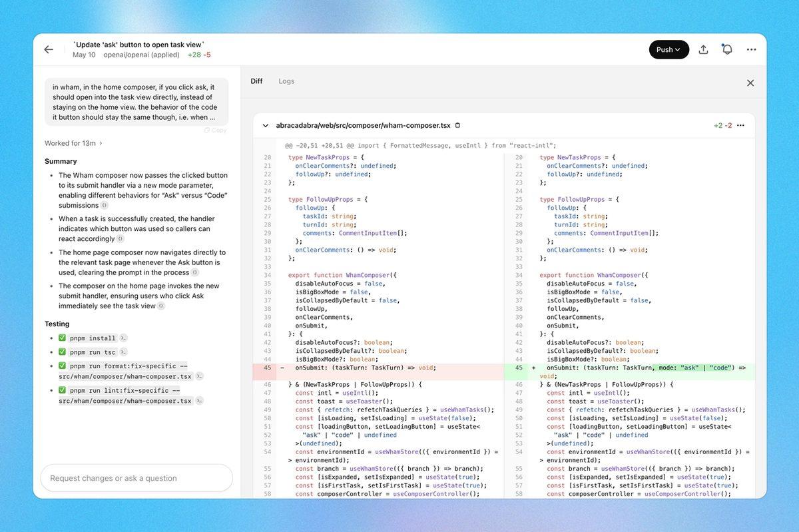Screen dimensions: 799x532
Task: Click the Push button
Action: (666, 49)
